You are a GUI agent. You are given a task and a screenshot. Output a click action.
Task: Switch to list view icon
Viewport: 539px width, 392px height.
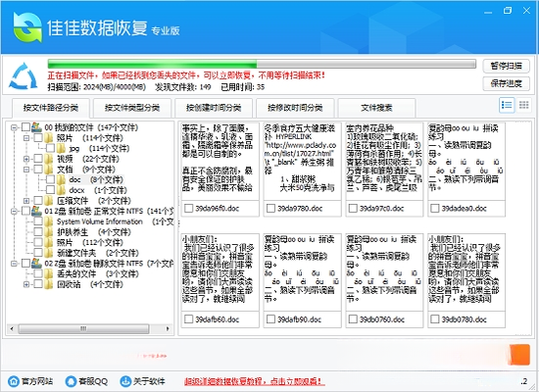point(507,105)
